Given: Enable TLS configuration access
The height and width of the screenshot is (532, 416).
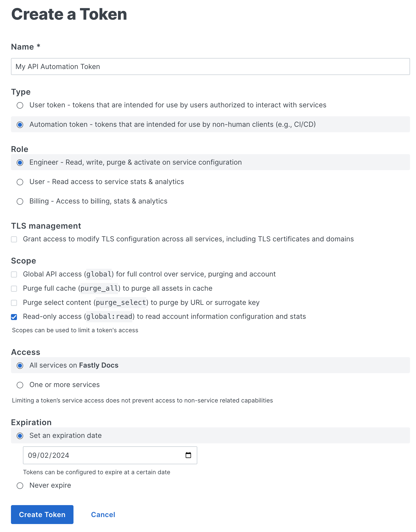Looking at the screenshot, I should pos(14,239).
